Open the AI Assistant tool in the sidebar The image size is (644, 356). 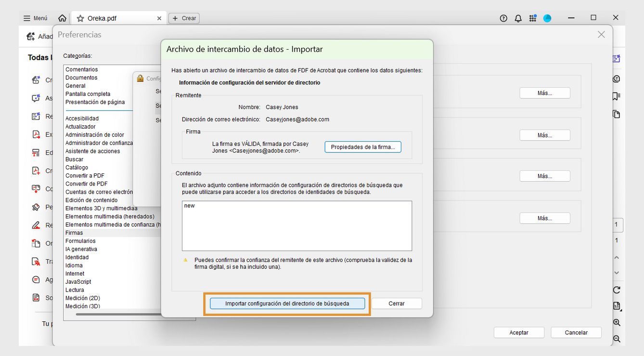coord(617,58)
